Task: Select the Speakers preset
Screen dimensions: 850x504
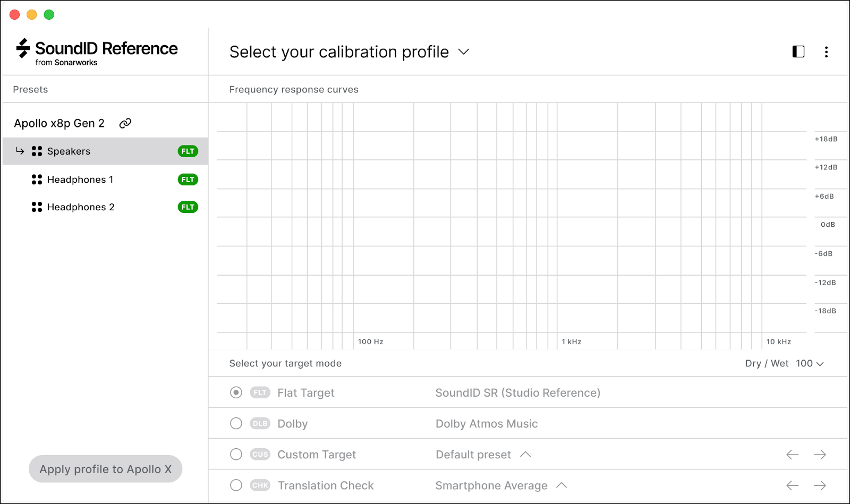Action: (x=69, y=151)
